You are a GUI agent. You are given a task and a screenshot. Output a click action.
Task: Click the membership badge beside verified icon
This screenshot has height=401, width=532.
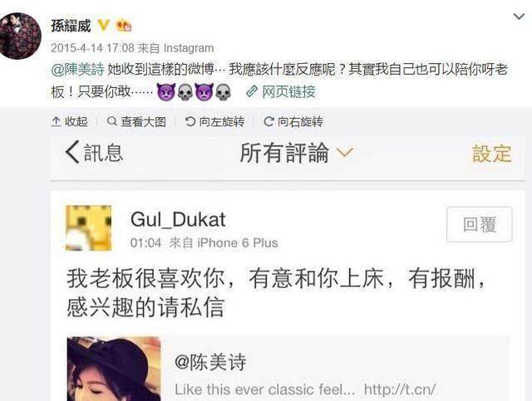[124, 26]
